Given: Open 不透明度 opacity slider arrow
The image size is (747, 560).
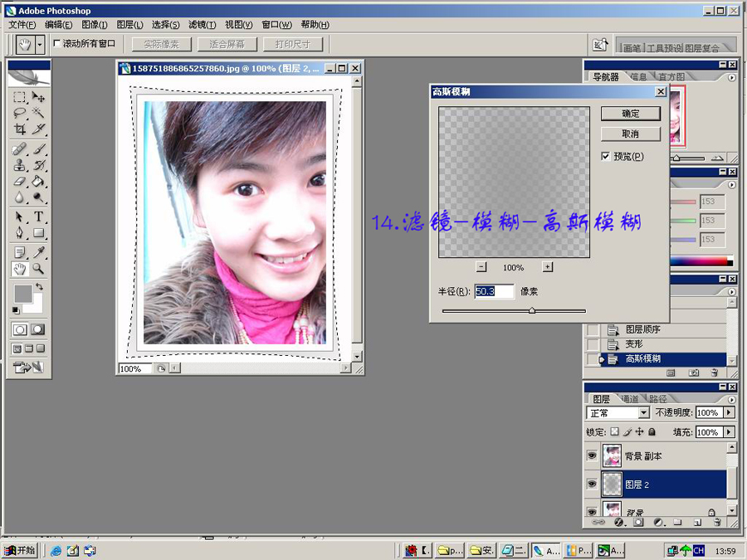Looking at the screenshot, I should click(730, 412).
